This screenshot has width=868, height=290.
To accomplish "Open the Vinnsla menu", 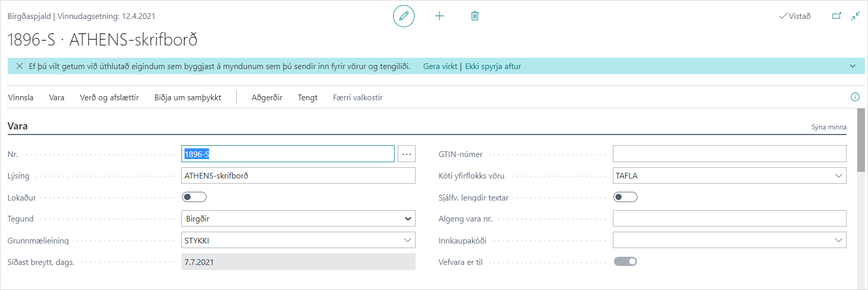I will [x=21, y=97].
